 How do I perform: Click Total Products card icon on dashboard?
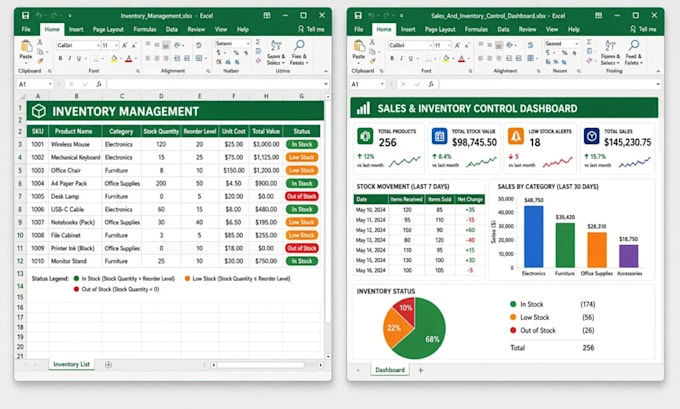click(365, 136)
